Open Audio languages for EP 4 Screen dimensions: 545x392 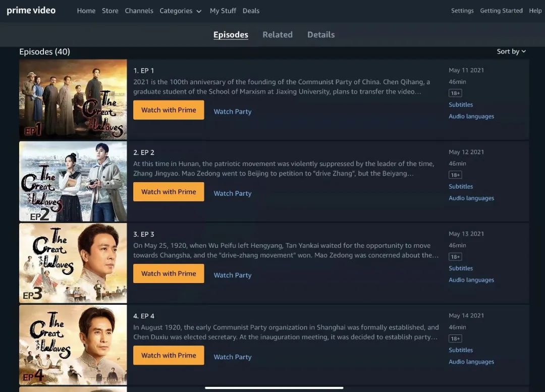click(x=471, y=362)
